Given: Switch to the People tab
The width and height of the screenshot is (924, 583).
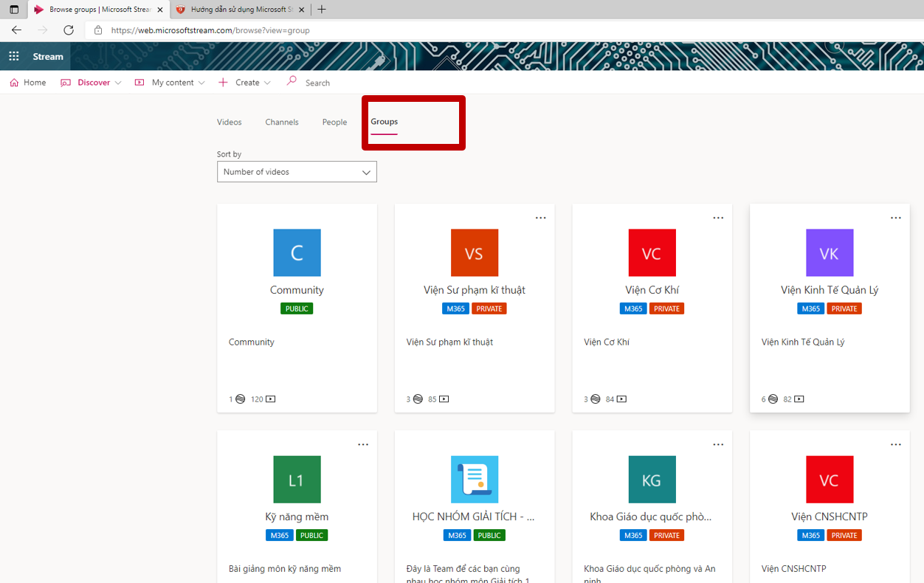Looking at the screenshot, I should pos(334,123).
